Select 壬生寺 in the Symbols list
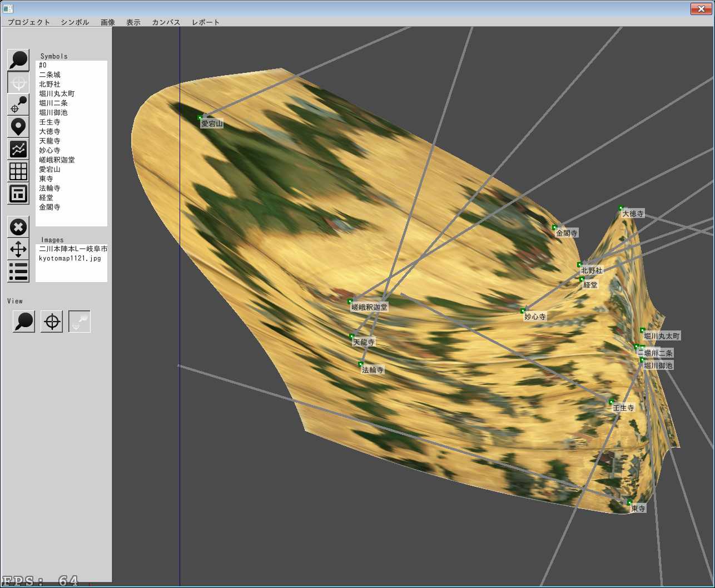The height and width of the screenshot is (588, 715). [x=71, y=122]
